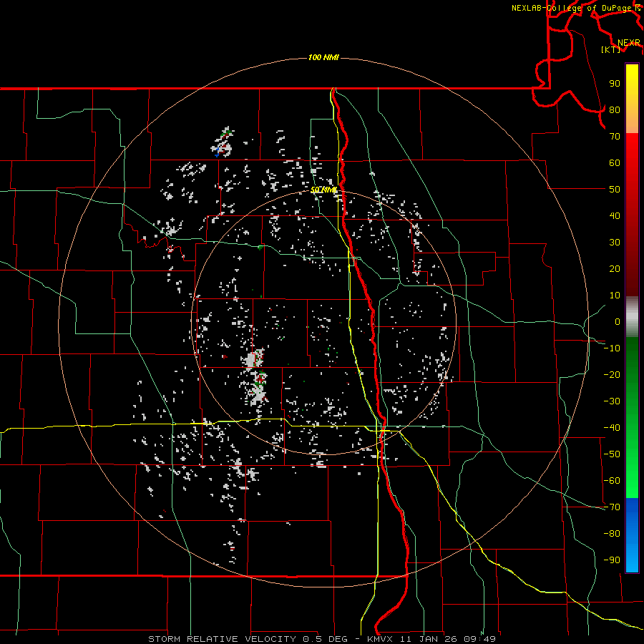This screenshot has width=644, height=644.
Task: Click the -70 scale value
Action: [612, 507]
